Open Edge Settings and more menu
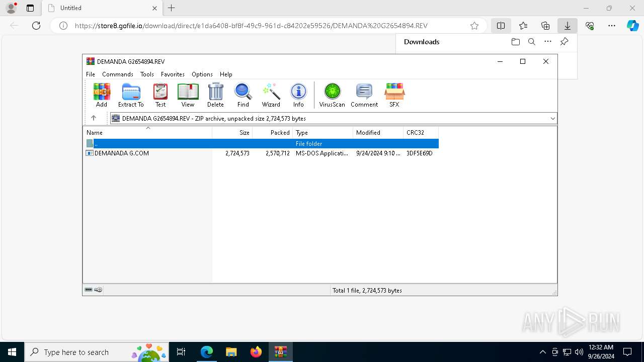Viewport: 644px width, 362px height. [612, 26]
